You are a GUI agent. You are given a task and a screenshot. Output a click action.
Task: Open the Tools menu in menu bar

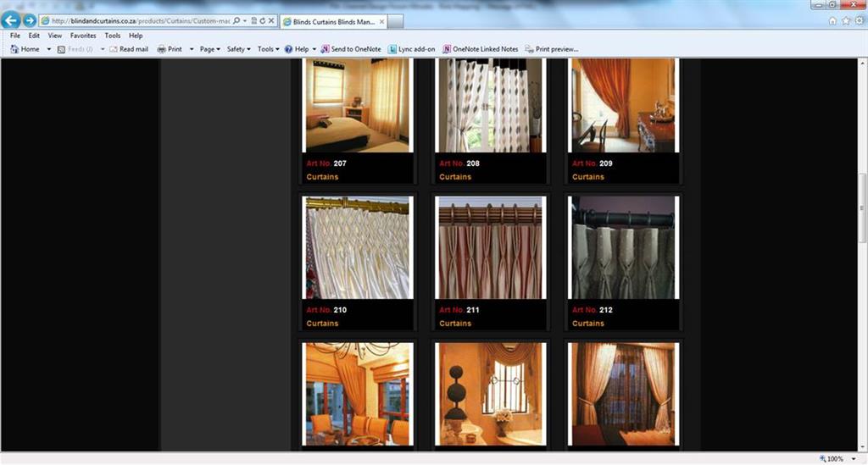pyautogui.click(x=113, y=36)
